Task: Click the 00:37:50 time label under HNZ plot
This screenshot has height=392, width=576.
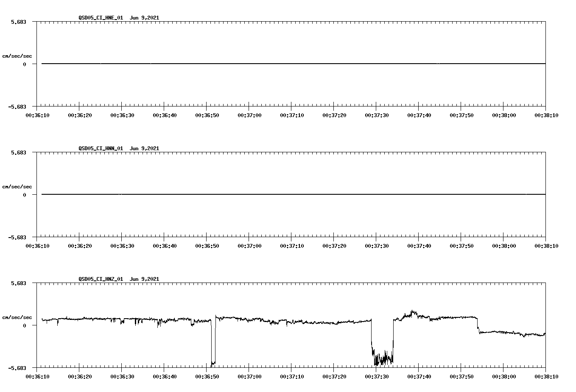Action: point(461,376)
